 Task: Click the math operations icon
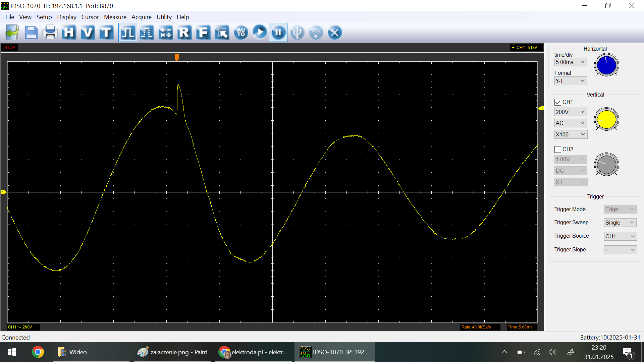pyautogui.click(x=165, y=33)
